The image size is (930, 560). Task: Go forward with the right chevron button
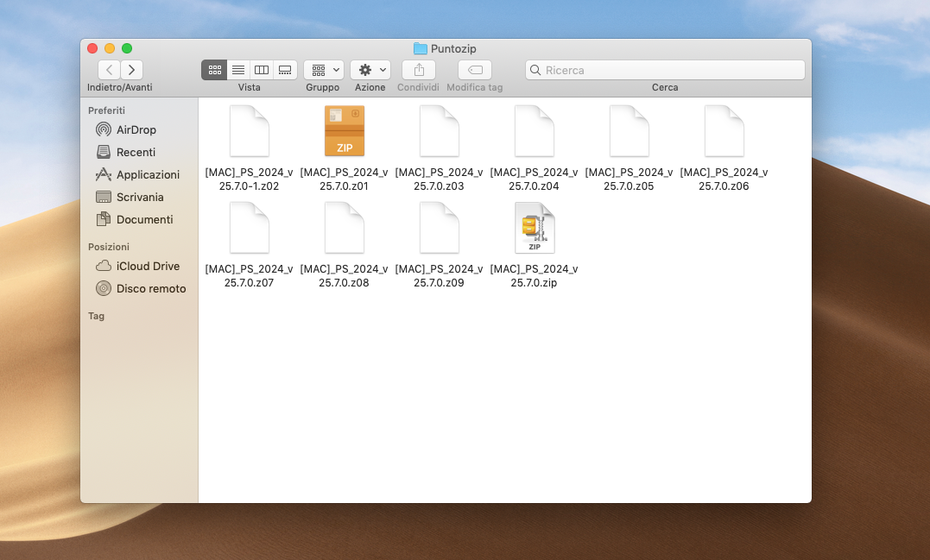[x=131, y=70]
